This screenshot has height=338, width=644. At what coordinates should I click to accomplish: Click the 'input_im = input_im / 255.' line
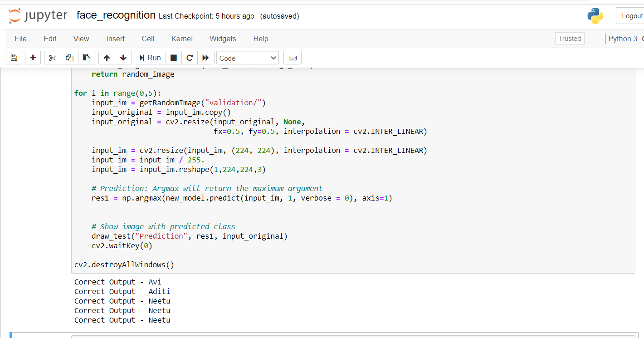tap(148, 160)
